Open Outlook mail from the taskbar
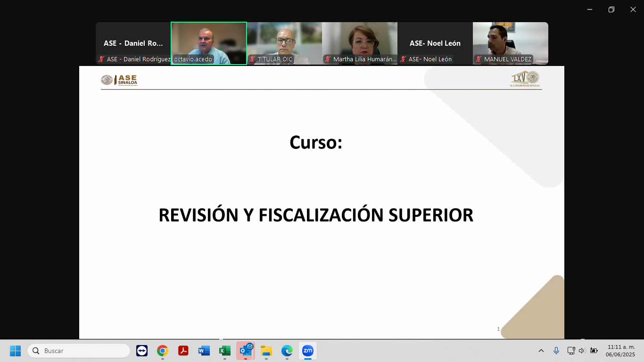 (246, 351)
